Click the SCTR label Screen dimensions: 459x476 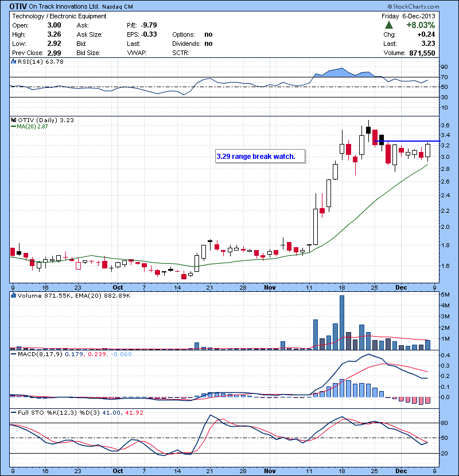tap(180, 53)
